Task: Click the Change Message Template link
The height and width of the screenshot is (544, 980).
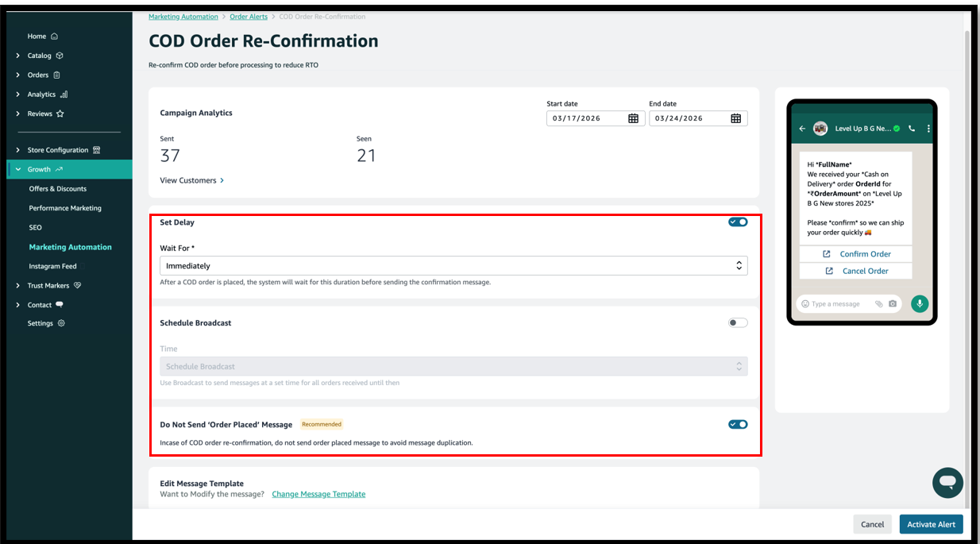Action: click(318, 494)
